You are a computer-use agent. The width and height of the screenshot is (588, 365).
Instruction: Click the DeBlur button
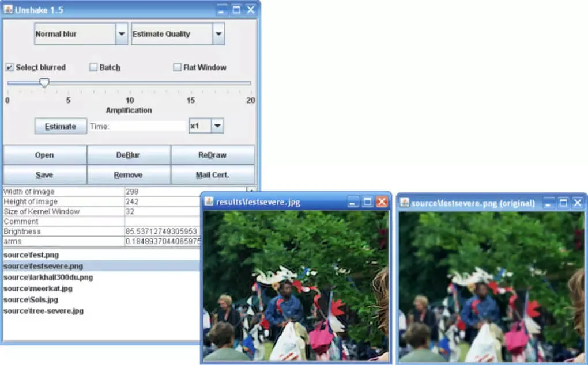[x=129, y=155]
